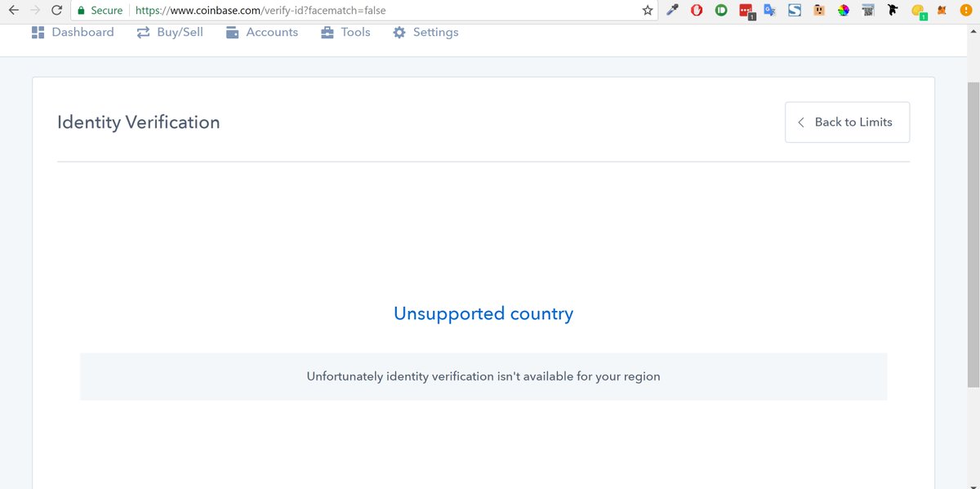Click the Buy/Sell arrows icon
The image size is (980, 489).
[x=144, y=32]
